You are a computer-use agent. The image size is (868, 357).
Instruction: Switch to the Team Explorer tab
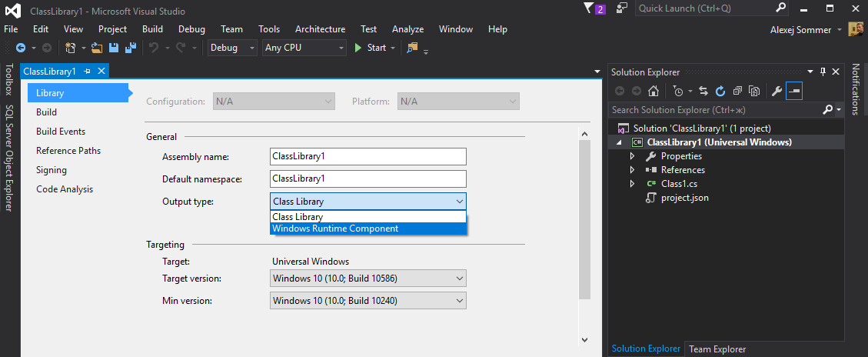click(x=717, y=349)
